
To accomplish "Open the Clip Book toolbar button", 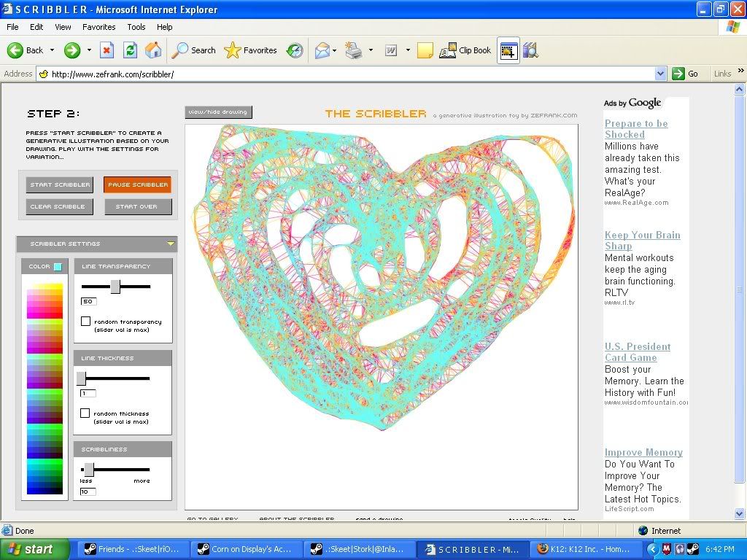I will (x=465, y=50).
